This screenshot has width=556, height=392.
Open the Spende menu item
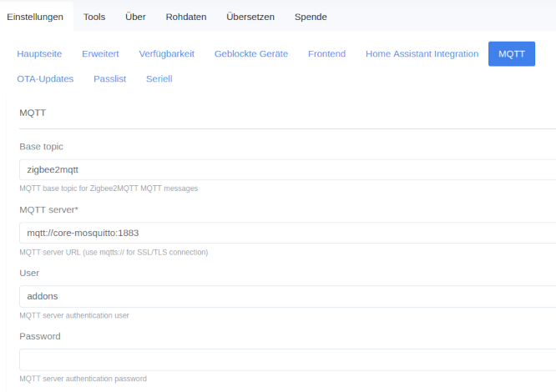pos(311,17)
